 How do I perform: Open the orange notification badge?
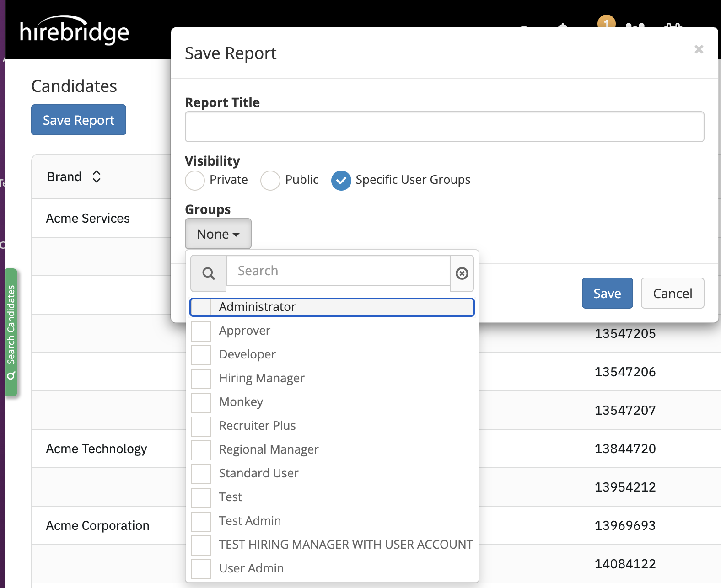pyautogui.click(x=606, y=22)
